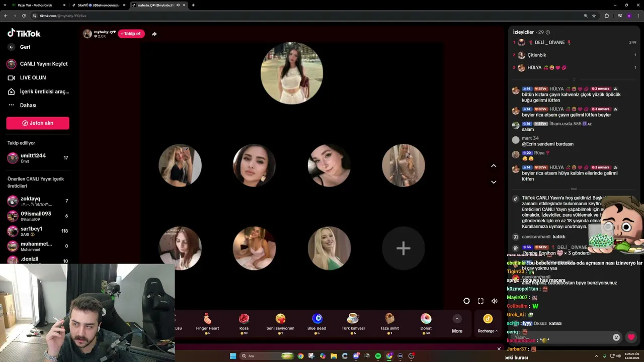This screenshot has width=644, height=362.
Task: Open CANLI Yayını Keşfet in sidebar
Action: pyautogui.click(x=38, y=64)
